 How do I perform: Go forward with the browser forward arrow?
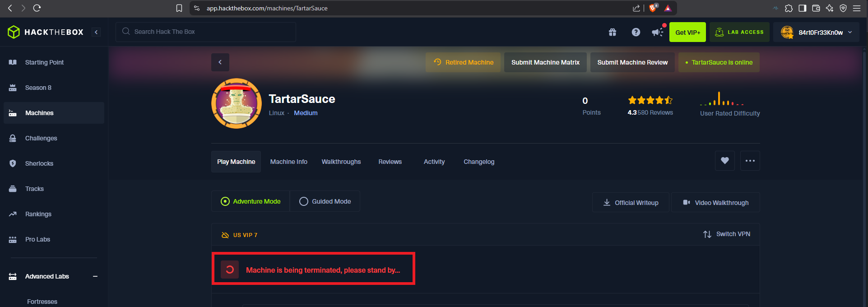[23, 8]
